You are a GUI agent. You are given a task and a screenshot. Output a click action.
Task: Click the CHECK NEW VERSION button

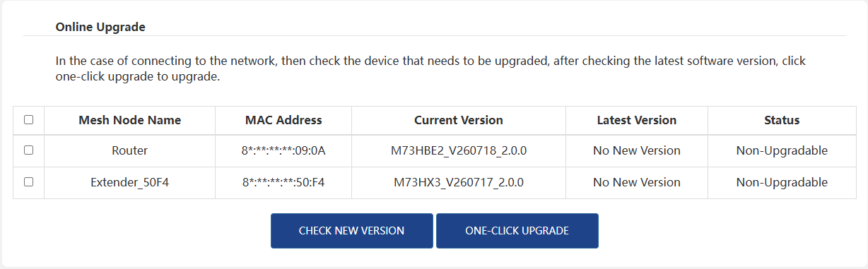pyautogui.click(x=351, y=231)
